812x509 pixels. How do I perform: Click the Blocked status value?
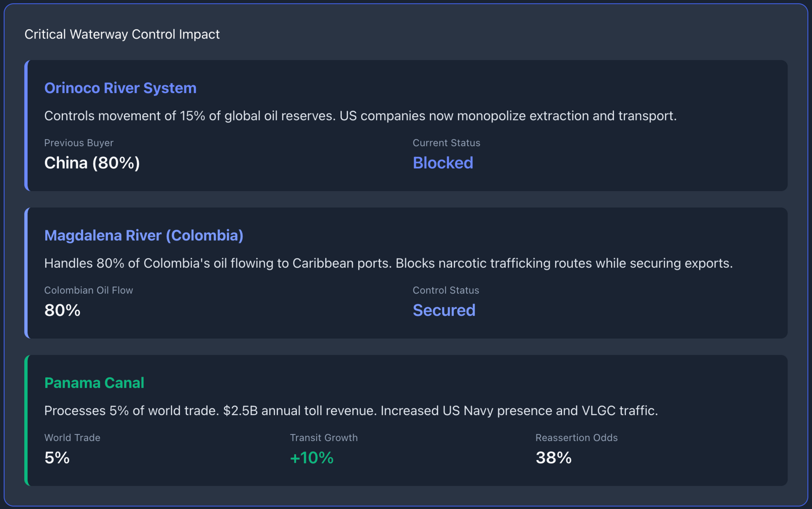(x=442, y=163)
